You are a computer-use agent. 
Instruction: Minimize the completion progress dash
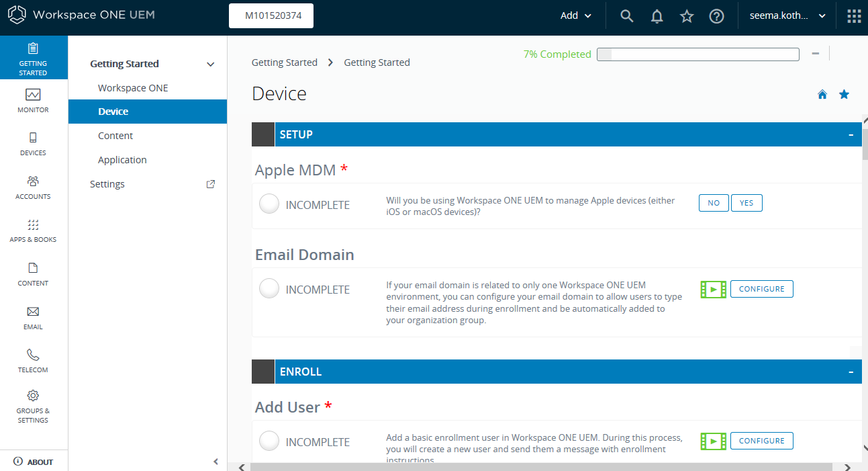click(x=816, y=54)
